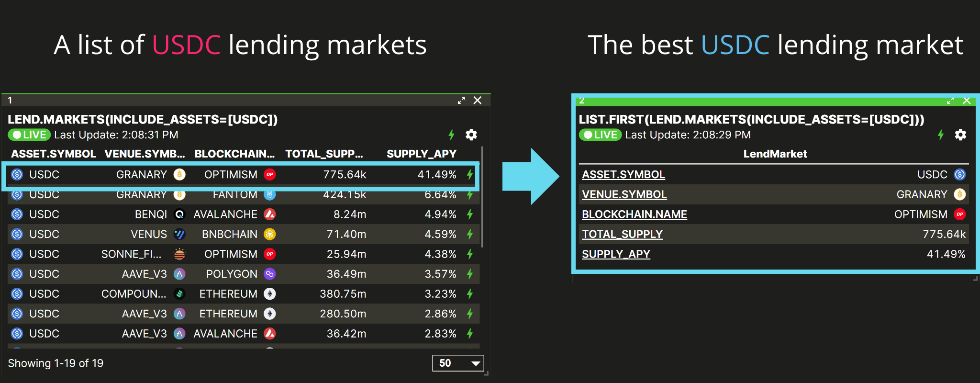
Task: Select the 775.64k value in panel 2
Action: coord(944,234)
